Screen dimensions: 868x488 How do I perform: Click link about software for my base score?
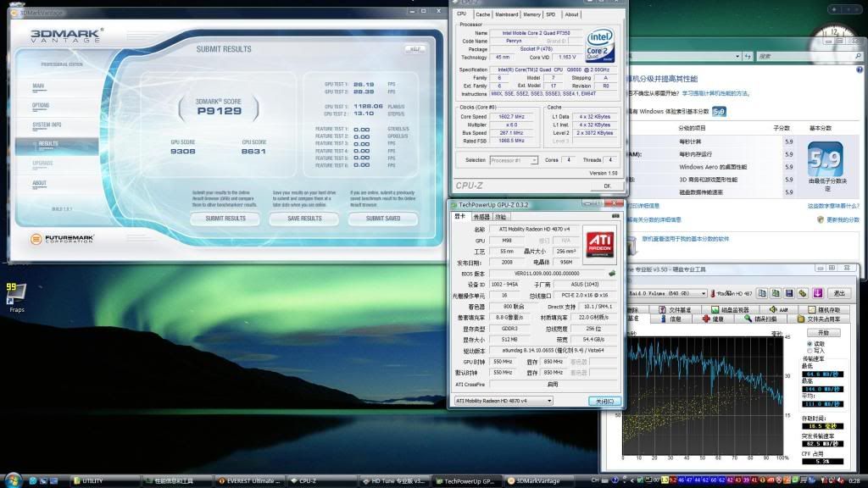[685, 239]
